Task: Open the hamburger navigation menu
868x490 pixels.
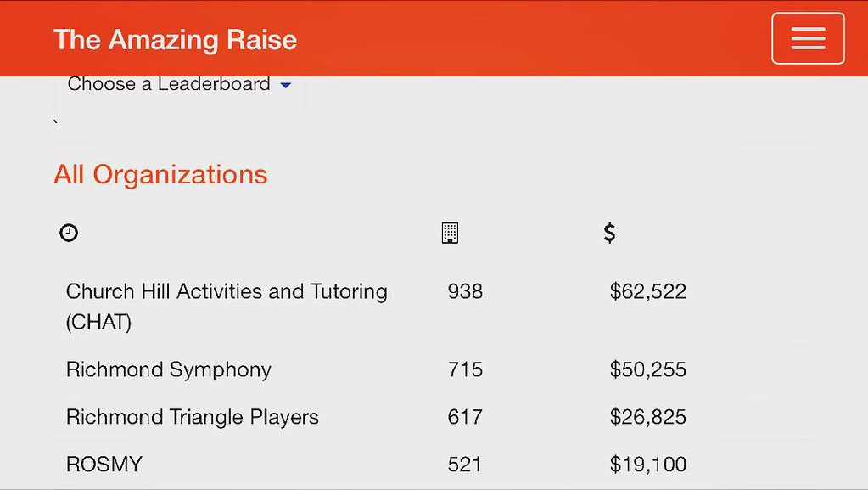Action: point(807,38)
